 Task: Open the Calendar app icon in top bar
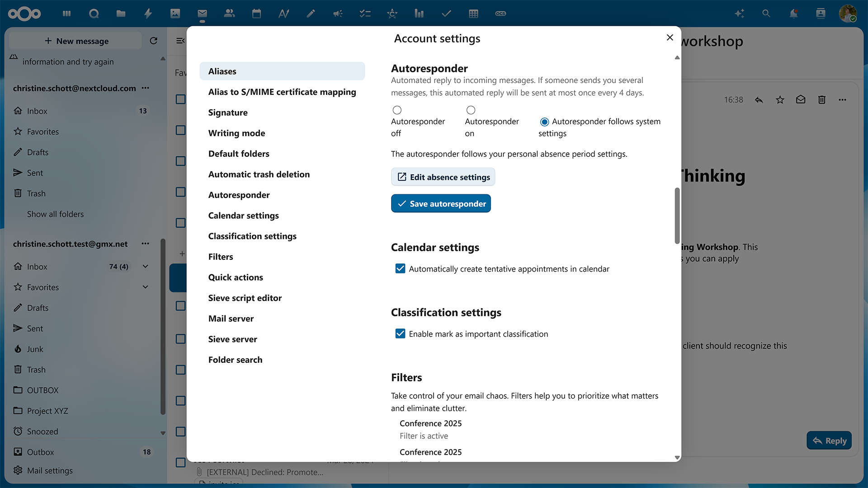pos(256,14)
